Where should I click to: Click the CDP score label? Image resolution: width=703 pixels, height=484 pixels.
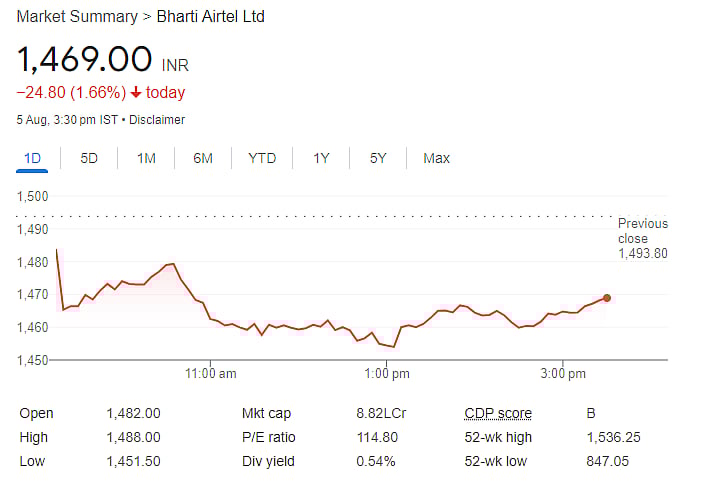pos(498,413)
